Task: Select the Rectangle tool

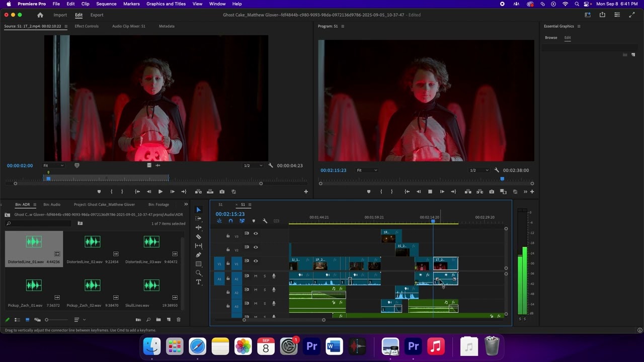Action: 198,264
